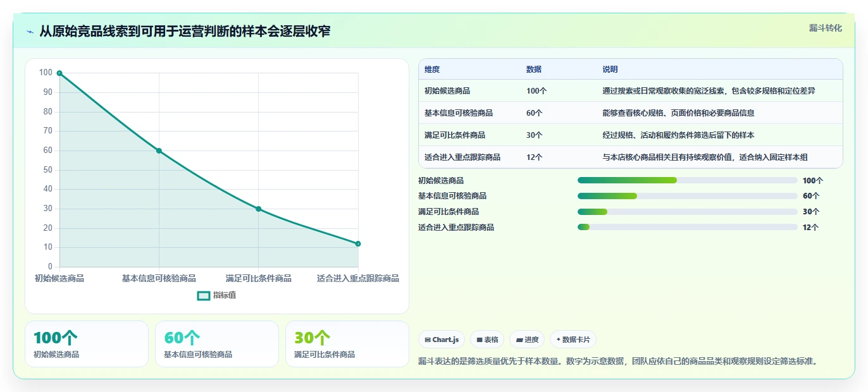
Task: Click the 60个 value beside the progress bar
Action: tap(811, 196)
